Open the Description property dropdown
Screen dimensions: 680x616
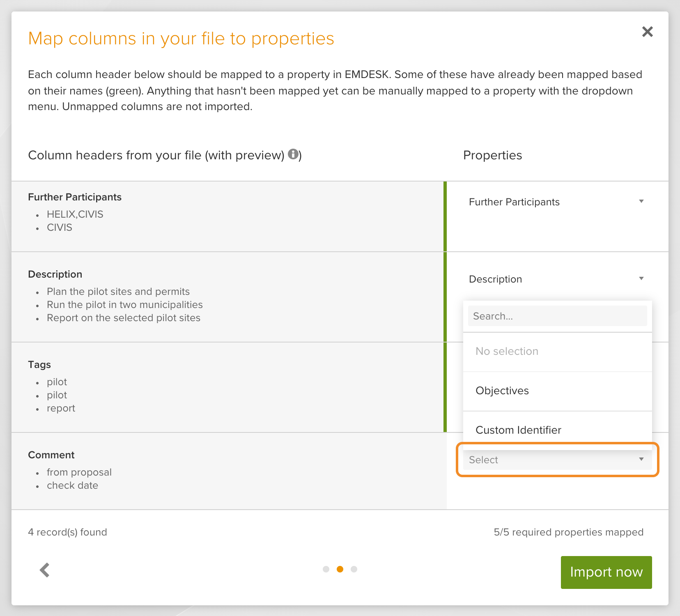[x=557, y=279]
